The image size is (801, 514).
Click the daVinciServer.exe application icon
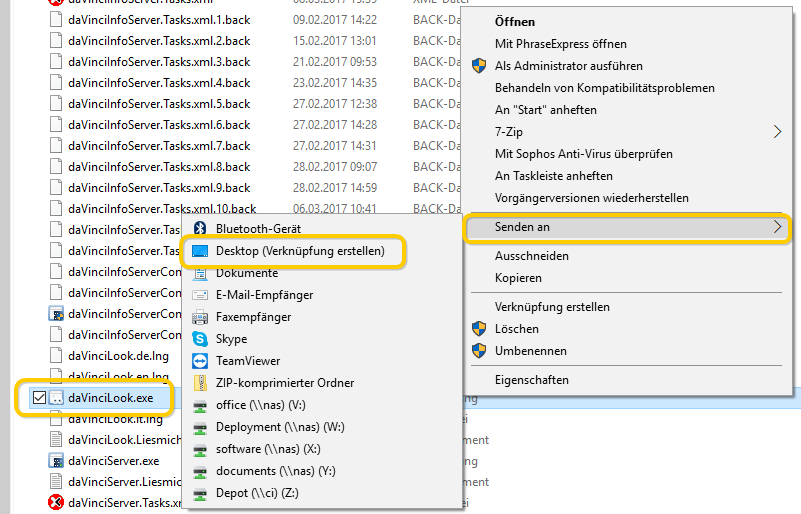tap(56, 460)
